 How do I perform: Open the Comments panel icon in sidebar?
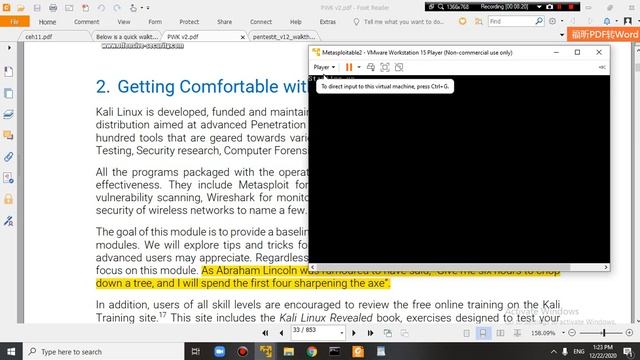tap(8, 136)
